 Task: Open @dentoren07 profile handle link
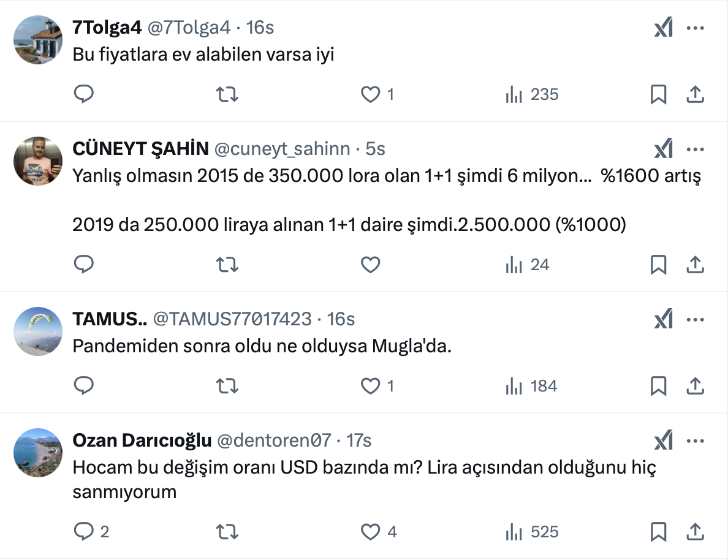tap(275, 441)
